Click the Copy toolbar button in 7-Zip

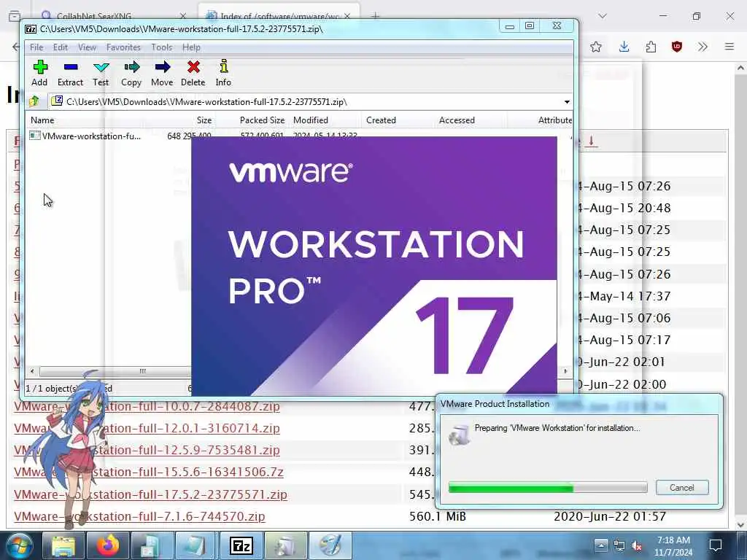tap(131, 74)
